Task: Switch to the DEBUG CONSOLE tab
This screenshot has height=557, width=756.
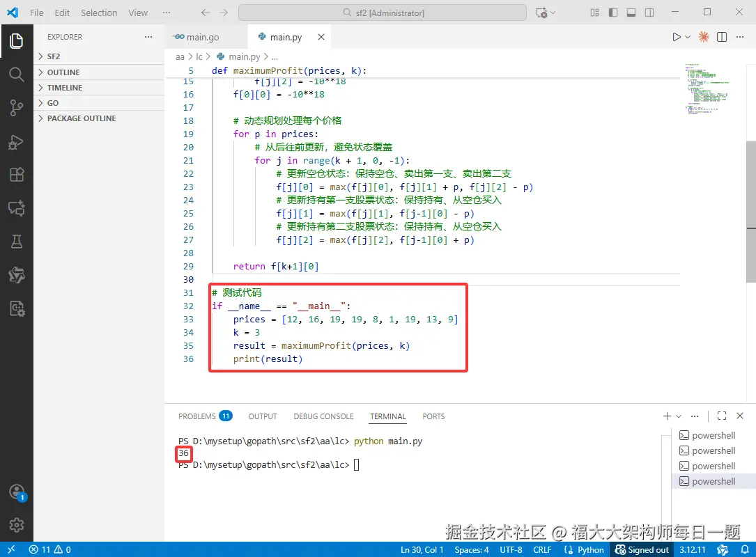Action: (323, 416)
